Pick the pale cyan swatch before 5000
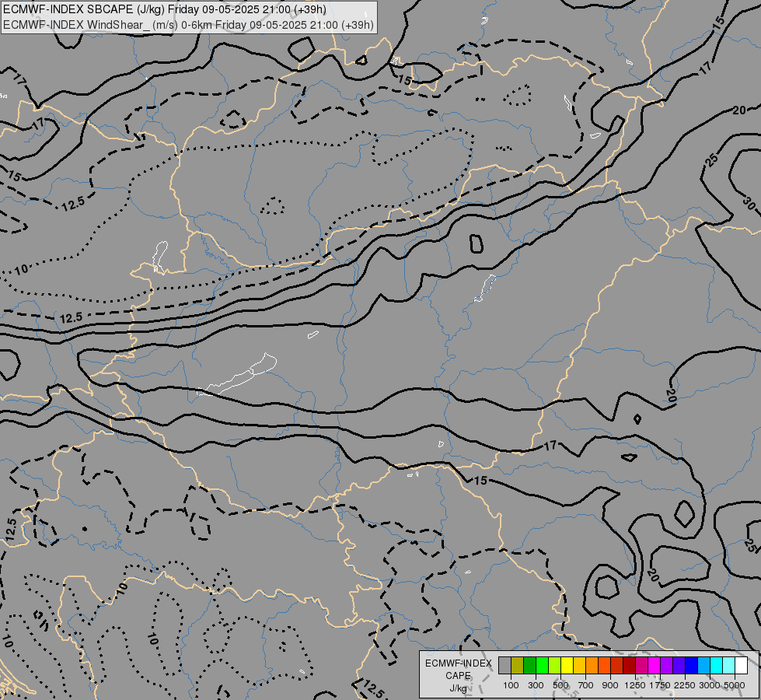Viewport: 761px width, 700px height. [x=728, y=666]
